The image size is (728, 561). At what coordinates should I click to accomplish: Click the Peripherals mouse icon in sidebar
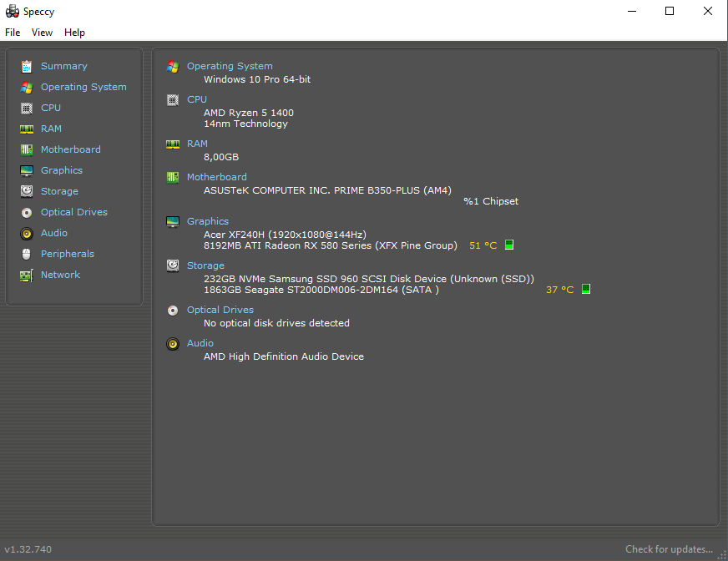tap(27, 255)
